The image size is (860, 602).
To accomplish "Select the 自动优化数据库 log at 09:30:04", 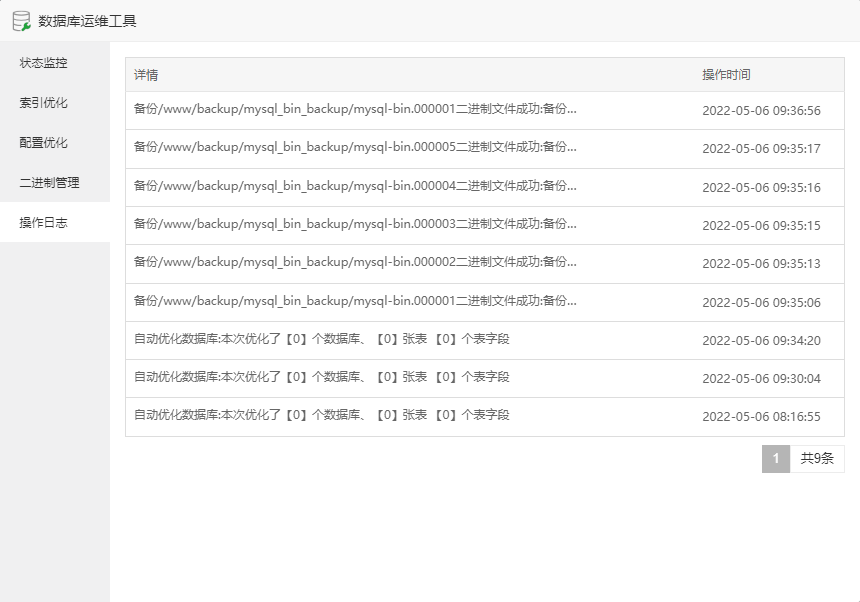I will click(x=485, y=378).
